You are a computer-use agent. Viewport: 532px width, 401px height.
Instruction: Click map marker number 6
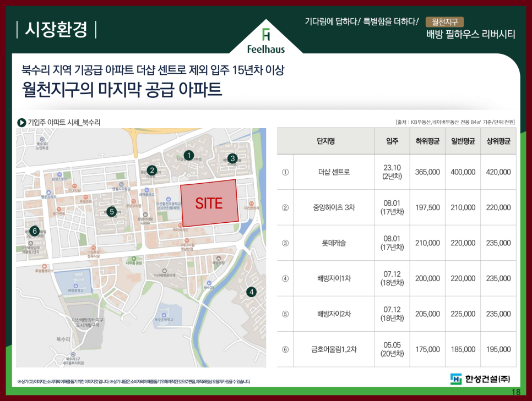pos(34,231)
